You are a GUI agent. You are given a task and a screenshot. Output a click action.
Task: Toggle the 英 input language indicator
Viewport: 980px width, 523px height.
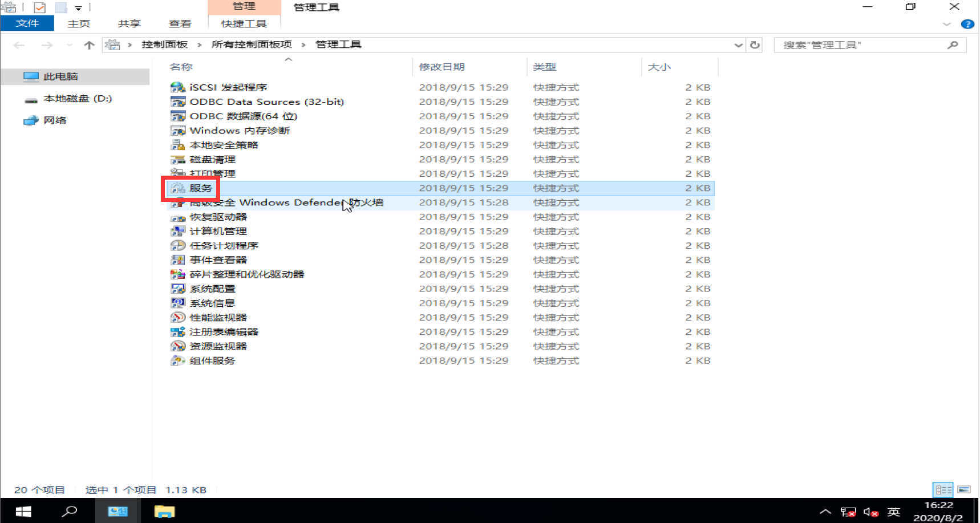(894, 512)
